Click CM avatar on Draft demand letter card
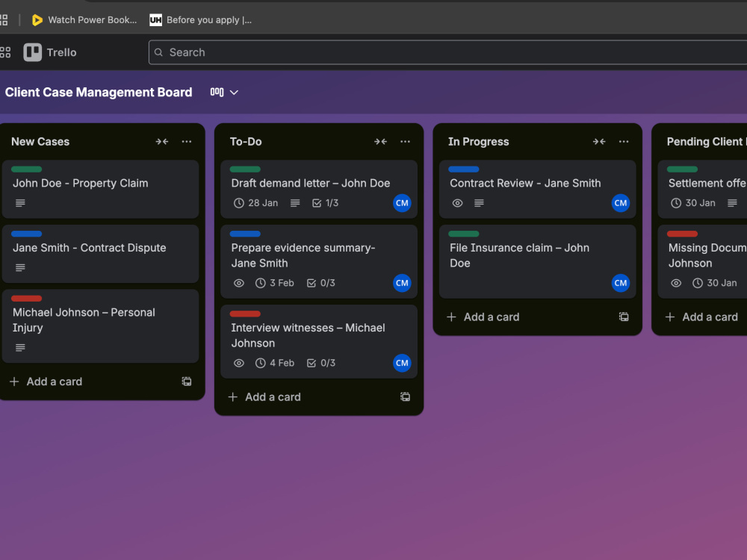The image size is (747, 560). coord(402,203)
